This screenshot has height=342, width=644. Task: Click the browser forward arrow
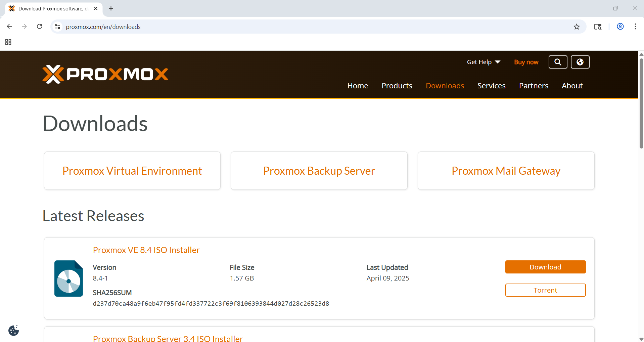point(24,27)
